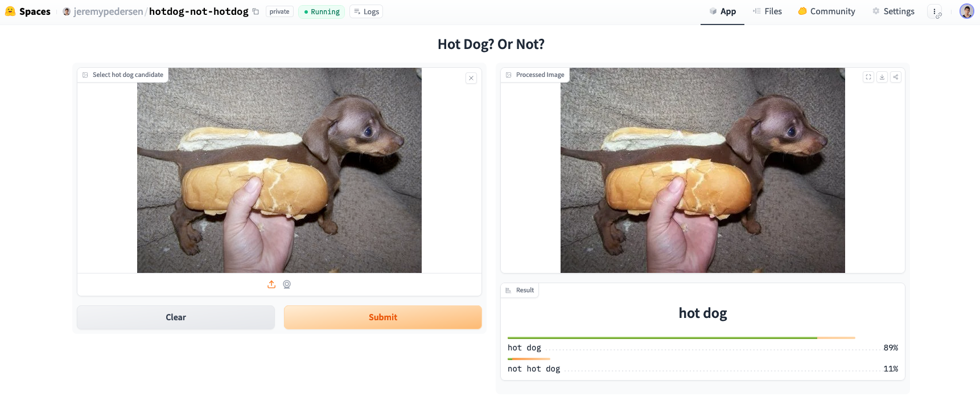
Task: Open the Hugging Face Spaces home via logo
Action: click(x=10, y=11)
